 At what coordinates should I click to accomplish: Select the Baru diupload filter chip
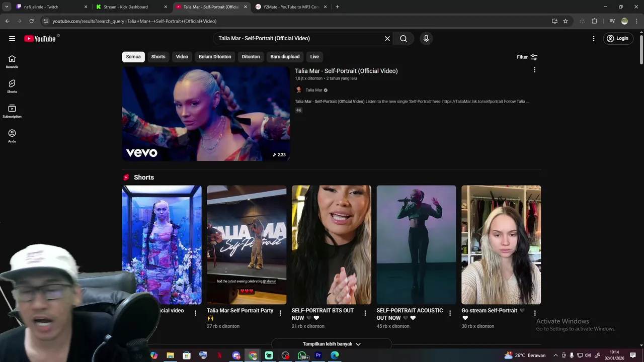point(285,57)
